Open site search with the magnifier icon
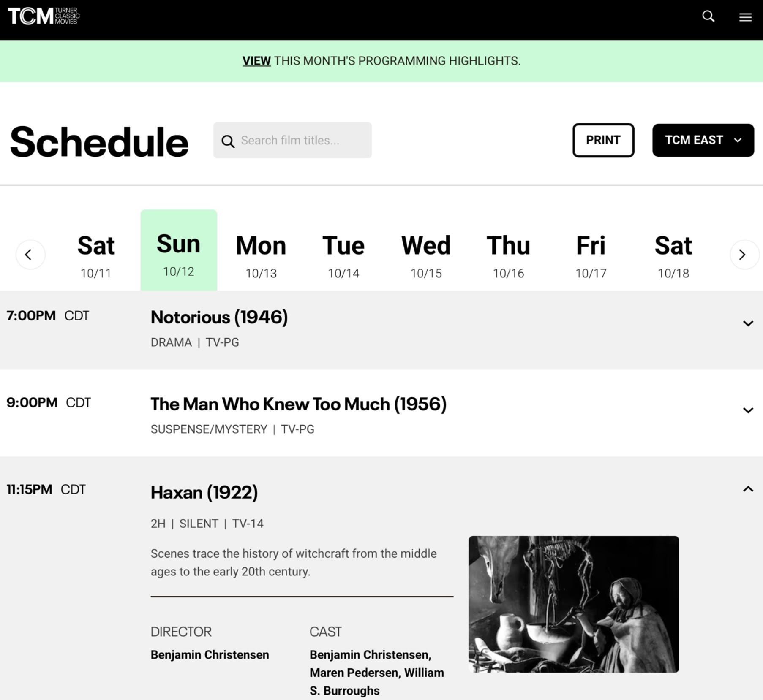This screenshot has width=763, height=700. 708,16
